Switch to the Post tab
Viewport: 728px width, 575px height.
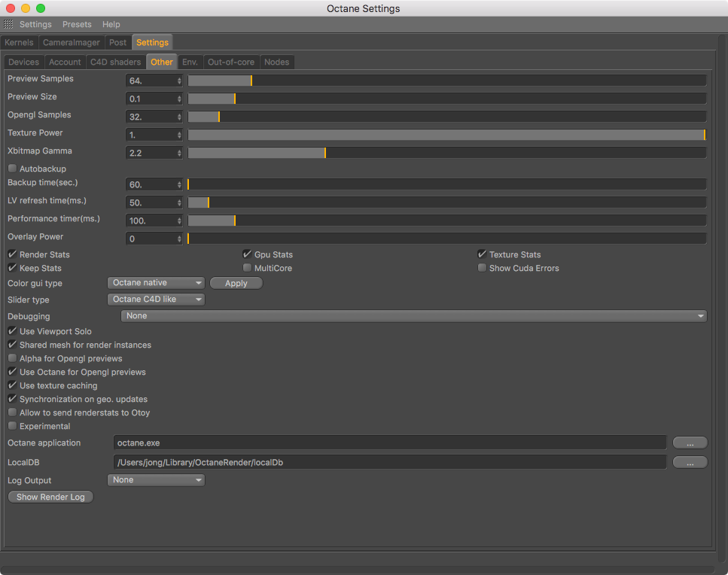click(x=118, y=42)
